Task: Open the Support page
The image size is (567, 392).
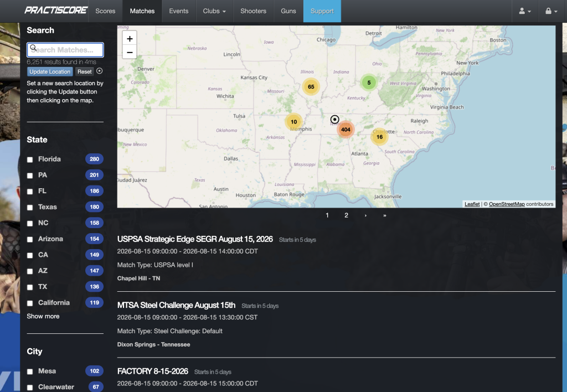Action: pyautogui.click(x=322, y=11)
